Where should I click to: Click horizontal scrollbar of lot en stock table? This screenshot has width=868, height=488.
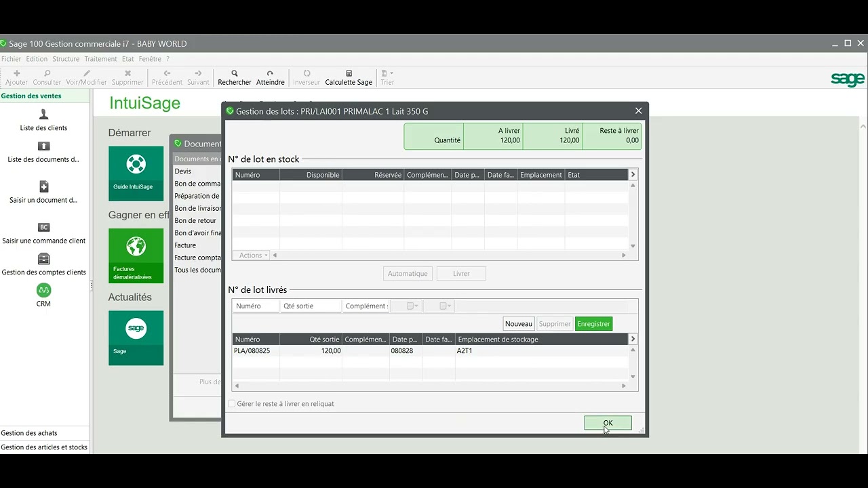pos(449,256)
